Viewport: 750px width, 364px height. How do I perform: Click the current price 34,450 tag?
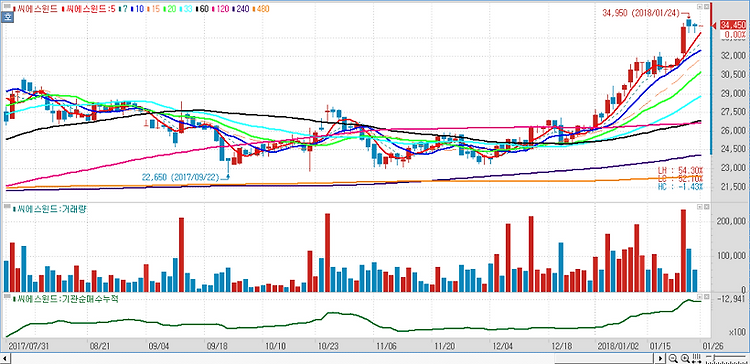pyautogui.click(x=733, y=25)
